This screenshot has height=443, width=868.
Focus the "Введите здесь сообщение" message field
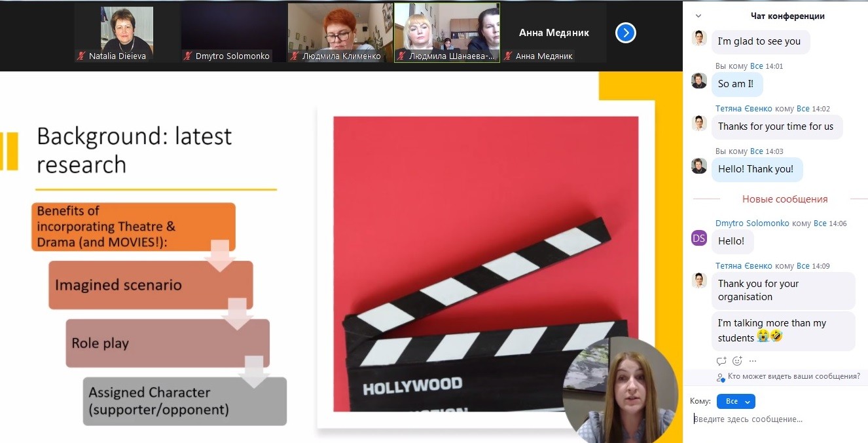(776, 419)
